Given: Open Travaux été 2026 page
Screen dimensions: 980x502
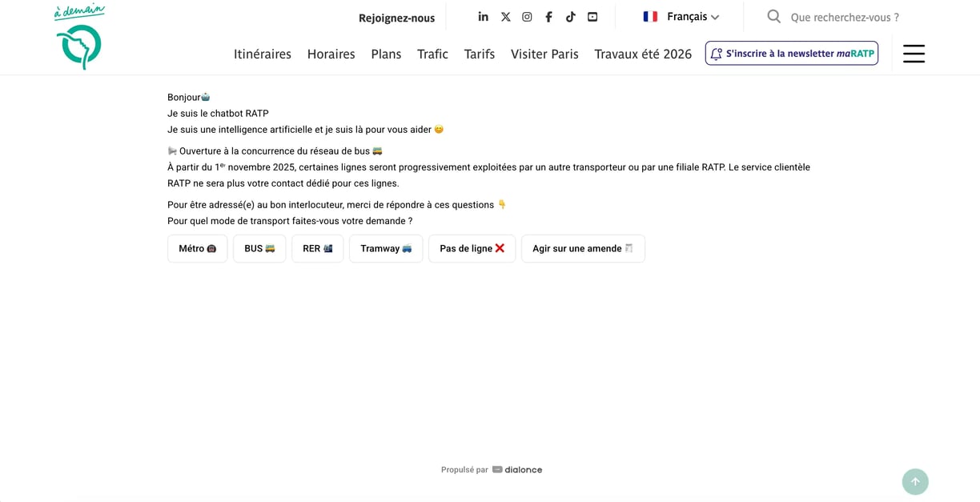Looking at the screenshot, I should 643,54.
